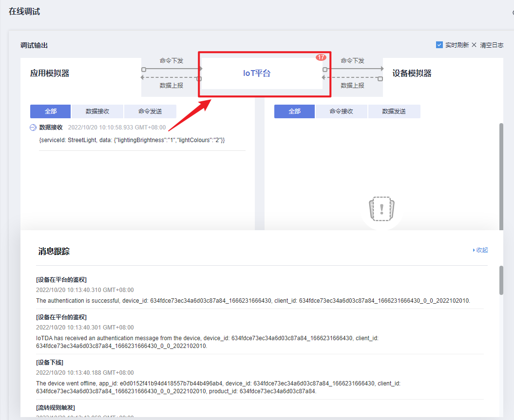Click the first [设备在平台的鉴权] entry title
This screenshot has width=514, height=420.
61,279
